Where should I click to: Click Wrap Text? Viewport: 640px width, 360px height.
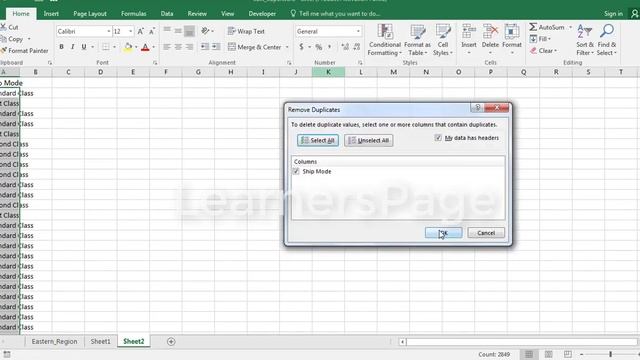click(x=246, y=31)
